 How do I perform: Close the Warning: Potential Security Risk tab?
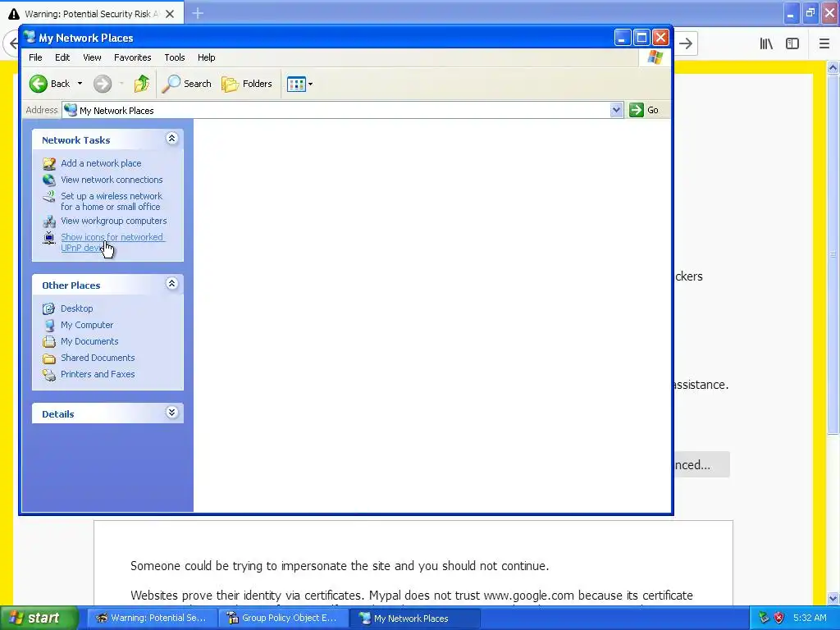point(170,14)
